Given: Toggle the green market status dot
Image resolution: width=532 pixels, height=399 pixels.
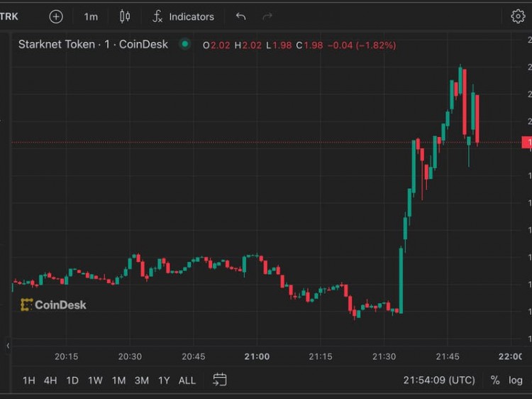Looking at the screenshot, I should (x=185, y=44).
